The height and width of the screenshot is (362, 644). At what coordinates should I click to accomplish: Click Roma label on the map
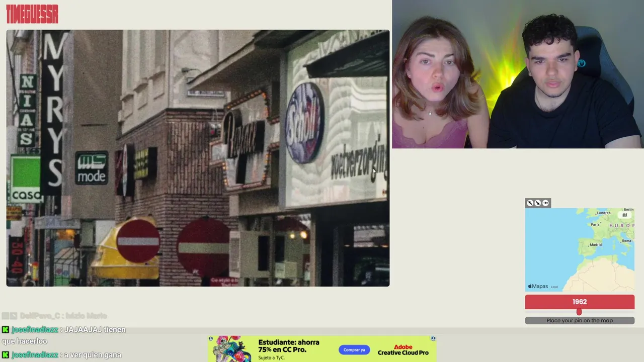tap(626, 241)
